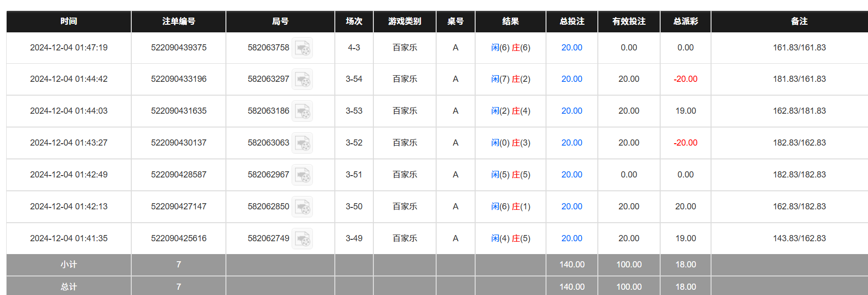This screenshot has width=868, height=295.
Task: Open video replay icon for round 582063758
Action: [x=302, y=48]
